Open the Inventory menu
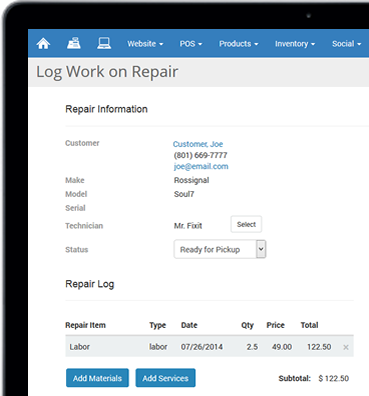This screenshot has height=396, width=369. click(x=295, y=44)
